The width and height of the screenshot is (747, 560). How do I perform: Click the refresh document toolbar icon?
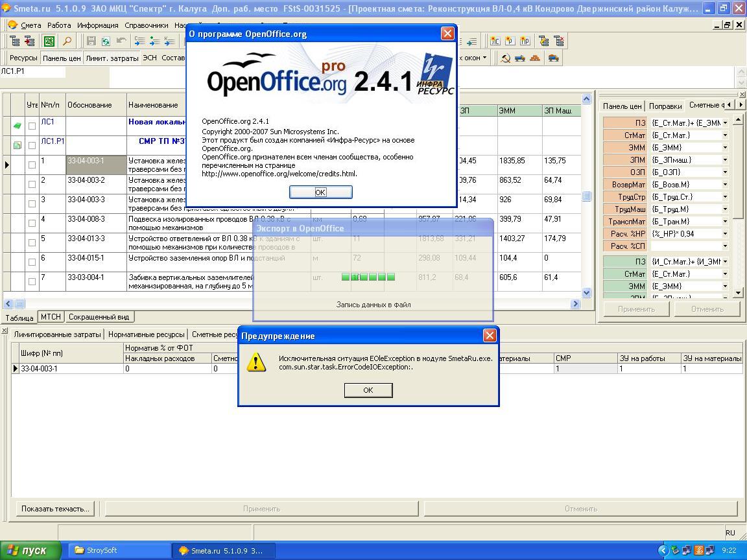106,41
